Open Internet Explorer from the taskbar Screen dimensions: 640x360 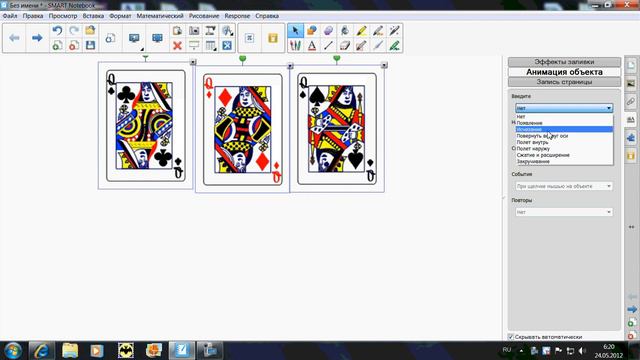click(x=42, y=351)
